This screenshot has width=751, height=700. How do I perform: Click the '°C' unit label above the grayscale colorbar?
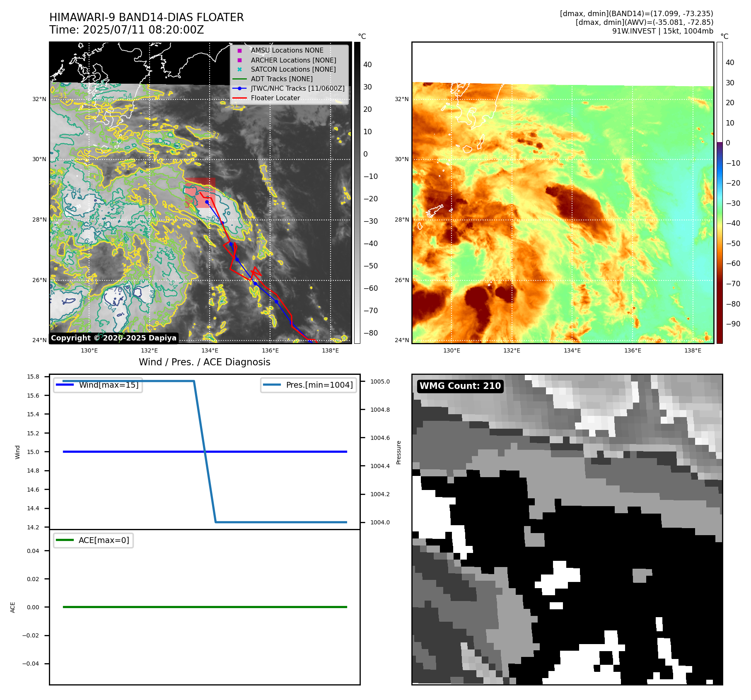(362, 36)
